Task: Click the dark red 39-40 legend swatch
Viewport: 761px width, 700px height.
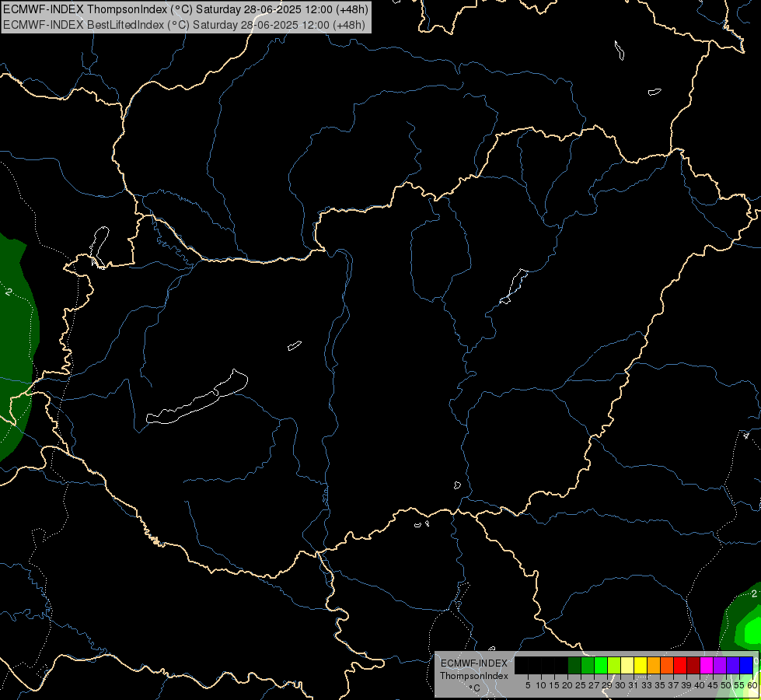Action: point(693,666)
